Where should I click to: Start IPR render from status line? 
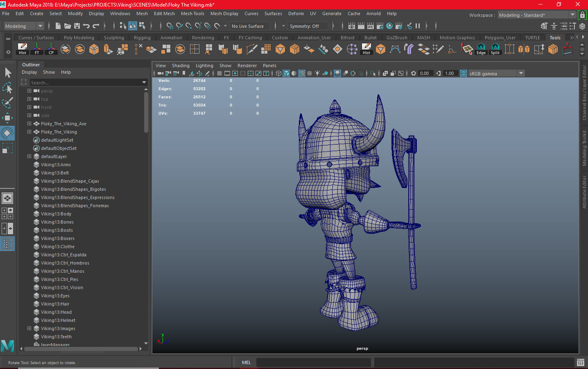pos(371,26)
